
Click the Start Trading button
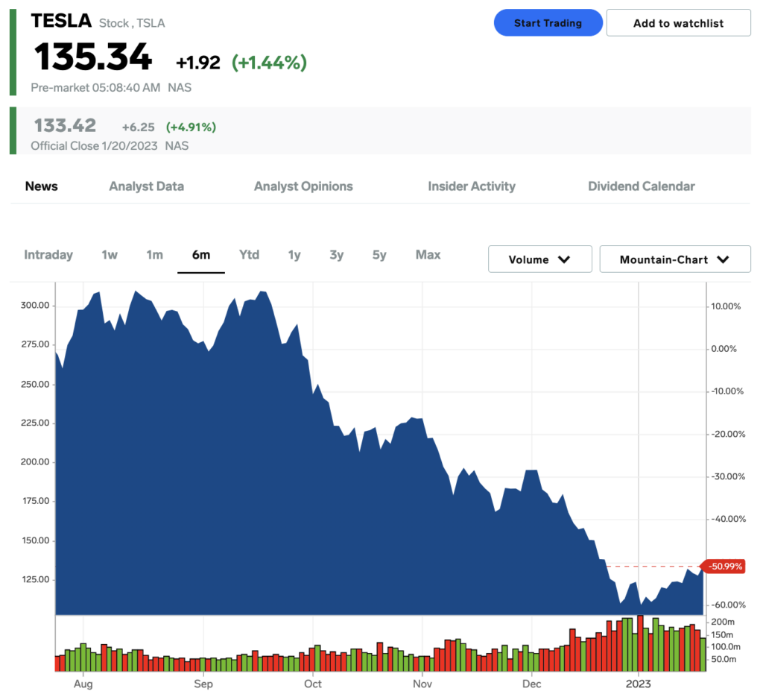click(548, 23)
